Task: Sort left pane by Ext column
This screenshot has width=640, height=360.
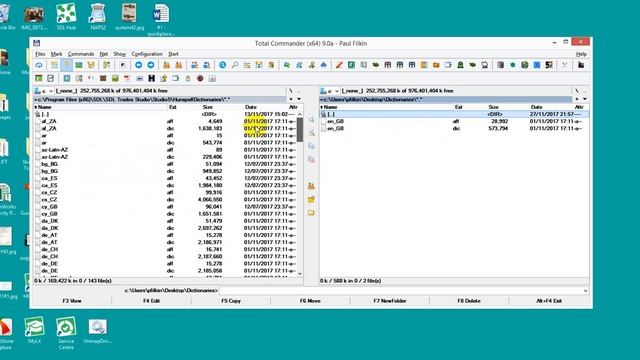Action: click(x=173, y=107)
